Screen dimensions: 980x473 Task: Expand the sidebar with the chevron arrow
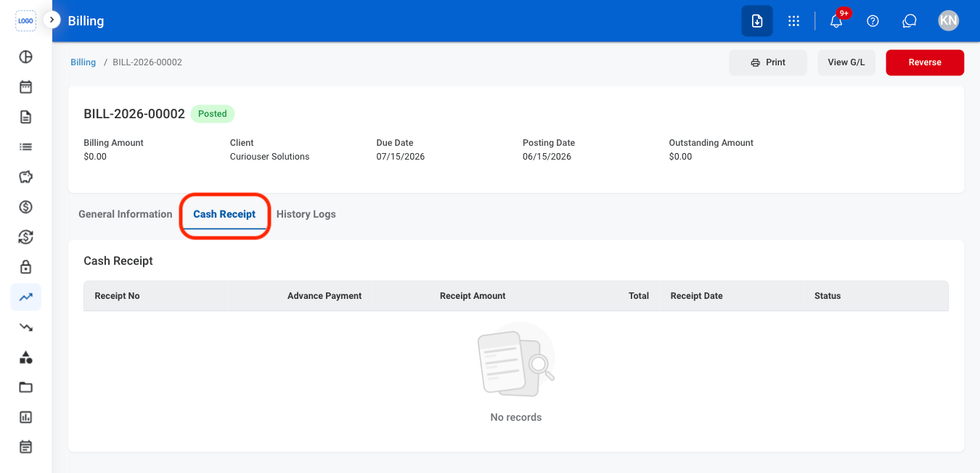coord(52,20)
